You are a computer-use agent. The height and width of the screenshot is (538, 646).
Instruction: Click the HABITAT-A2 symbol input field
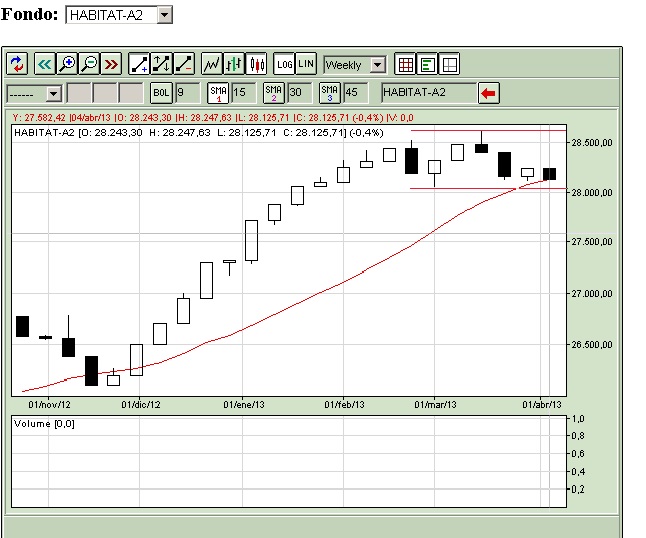pos(429,93)
